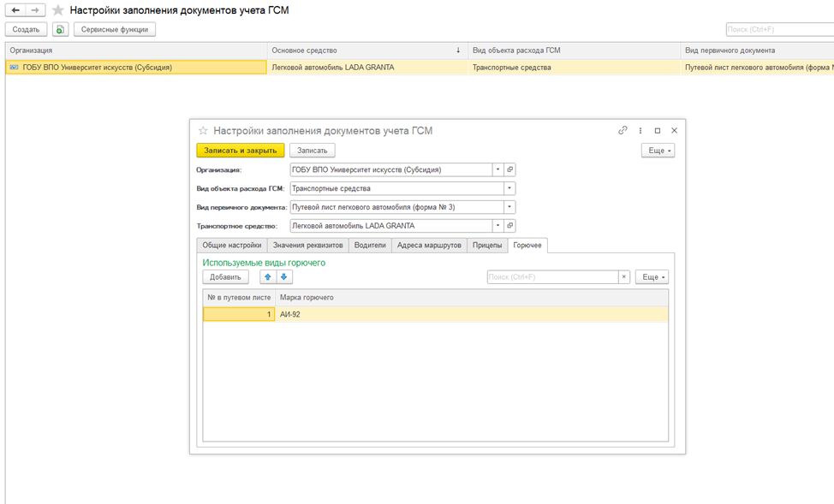Click Вид объекта расхода ГСМ field
Screen dimensions: 834x504
[x=396, y=188]
